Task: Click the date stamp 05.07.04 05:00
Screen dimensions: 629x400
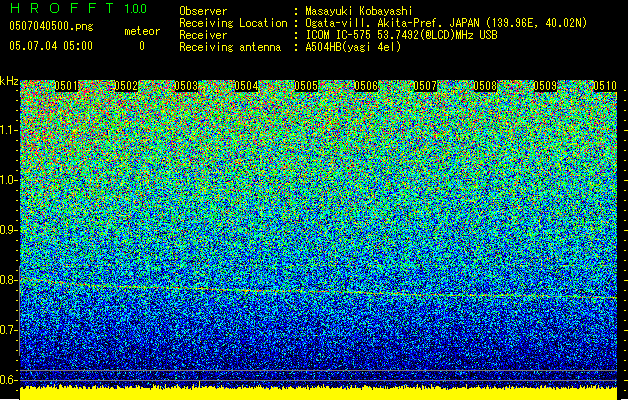Action: click(51, 46)
